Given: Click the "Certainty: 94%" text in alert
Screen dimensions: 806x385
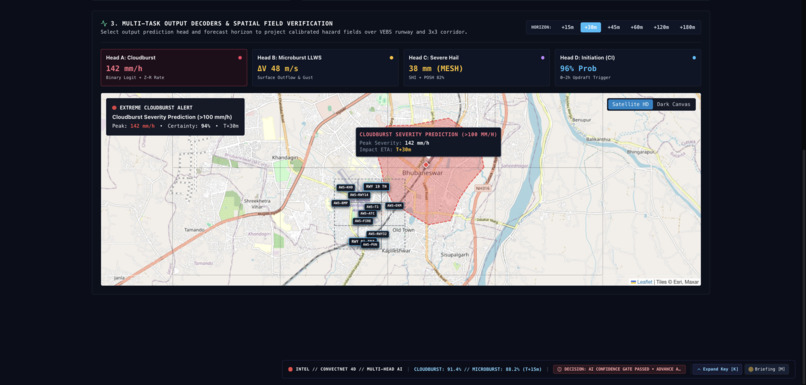Looking at the screenshot, I should [189, 126].
